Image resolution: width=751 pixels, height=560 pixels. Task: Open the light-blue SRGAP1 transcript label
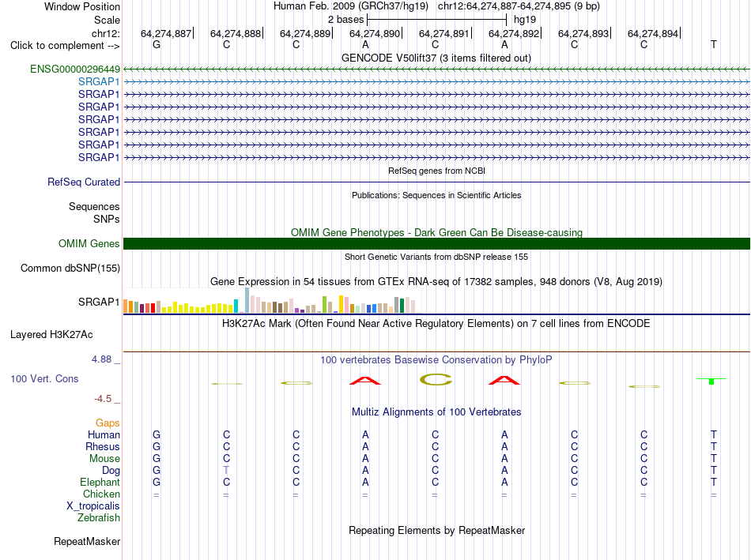pos(99,82)
